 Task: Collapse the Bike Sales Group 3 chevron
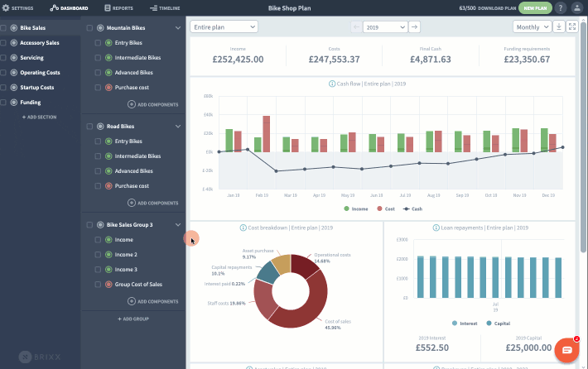point(178,225)
